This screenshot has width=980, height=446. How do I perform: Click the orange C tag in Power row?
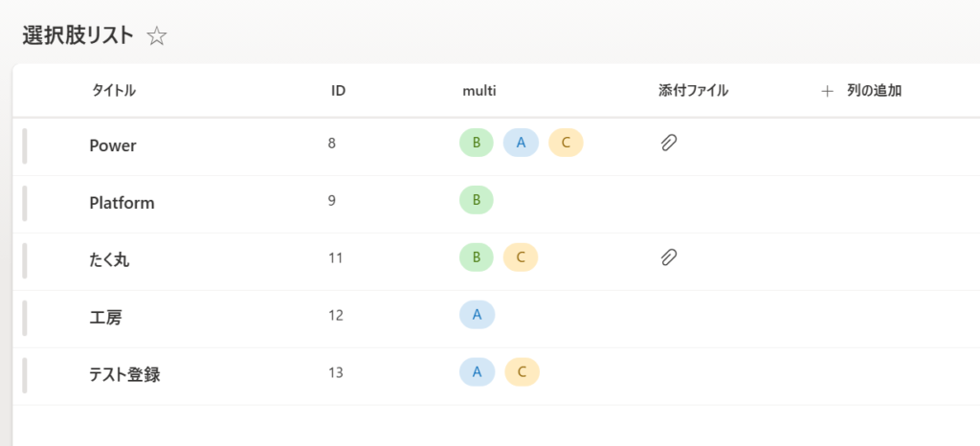pyautogui.click(x=566, y=143)
